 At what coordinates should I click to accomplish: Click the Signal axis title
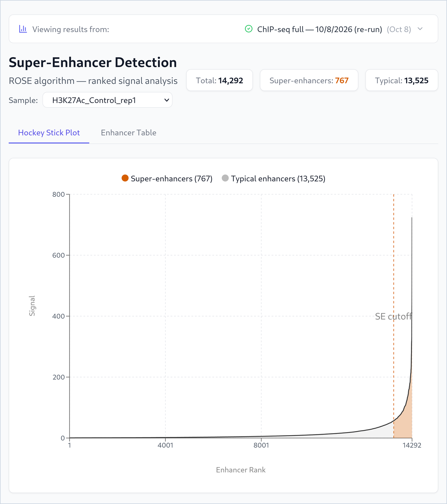32,306
